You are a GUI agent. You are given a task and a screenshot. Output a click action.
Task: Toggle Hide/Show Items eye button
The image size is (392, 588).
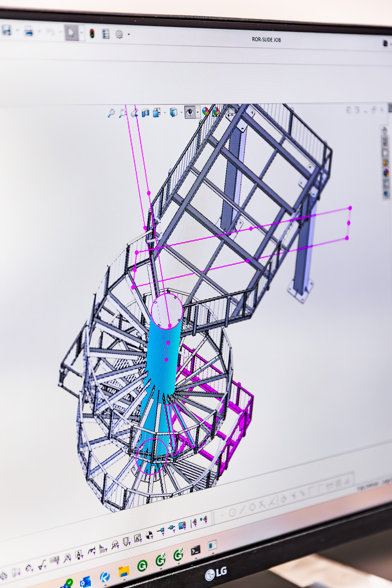190,112
